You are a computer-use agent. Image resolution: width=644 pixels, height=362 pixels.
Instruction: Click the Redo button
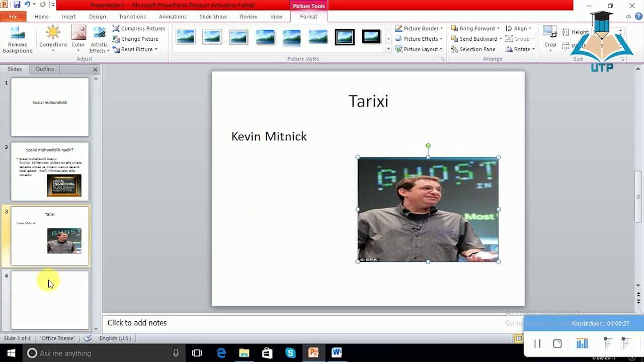coord(43,5)
